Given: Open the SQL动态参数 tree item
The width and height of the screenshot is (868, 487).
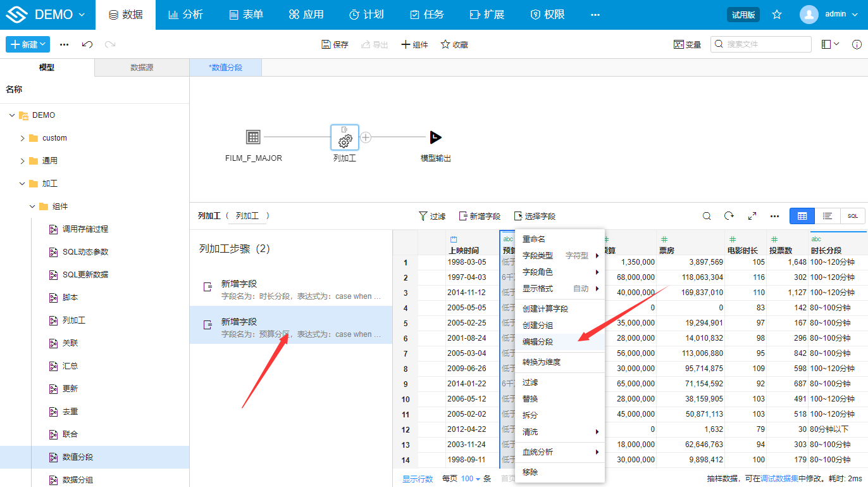Looking at the screenshot, I should click(85, 252).
